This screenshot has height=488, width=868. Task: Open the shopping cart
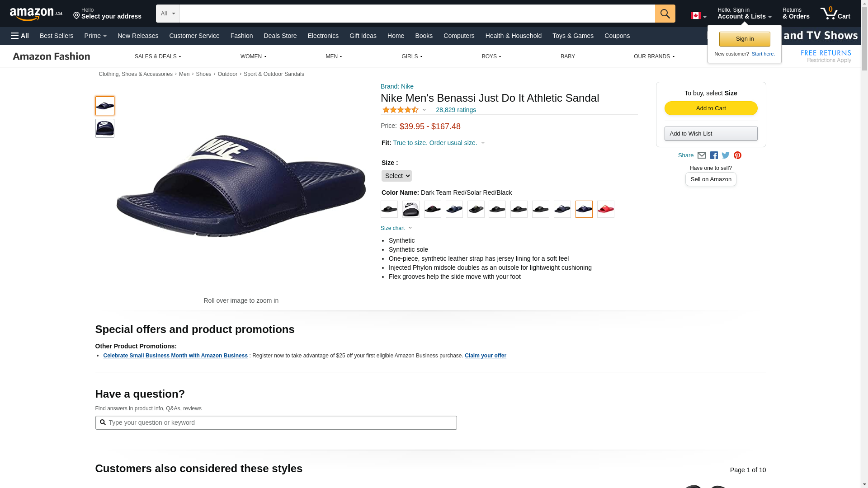click(835, 14)
